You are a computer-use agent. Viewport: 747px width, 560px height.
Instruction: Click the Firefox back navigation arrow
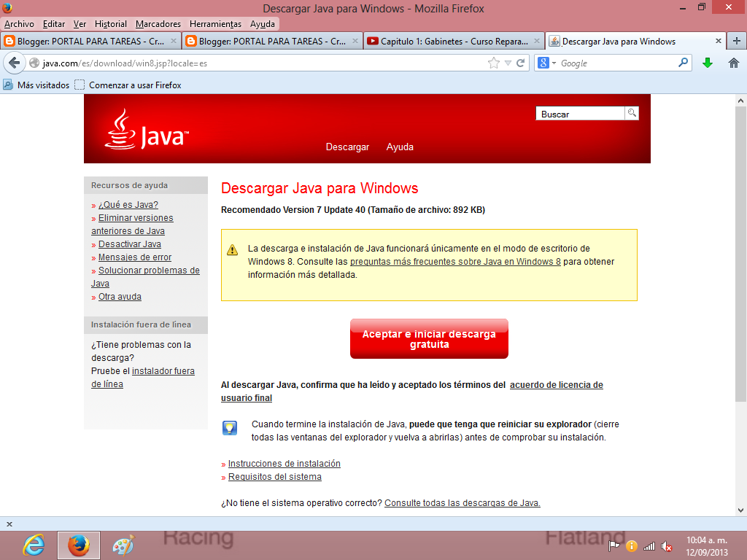(14, 63)
